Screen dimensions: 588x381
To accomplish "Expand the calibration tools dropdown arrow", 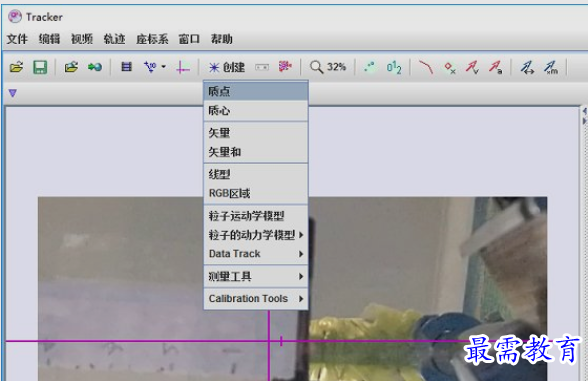I will tap(164, 67).
